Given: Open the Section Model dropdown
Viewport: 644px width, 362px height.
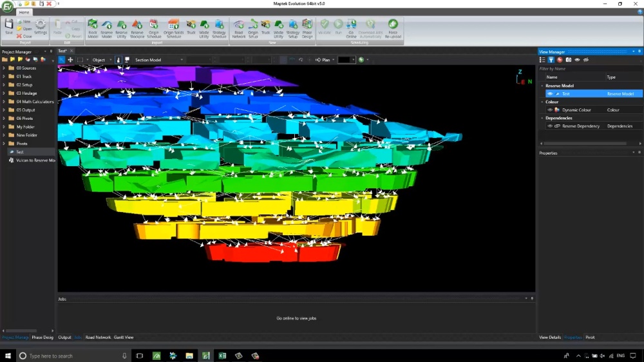Looking at the screenshot, I should coord(158,60).
